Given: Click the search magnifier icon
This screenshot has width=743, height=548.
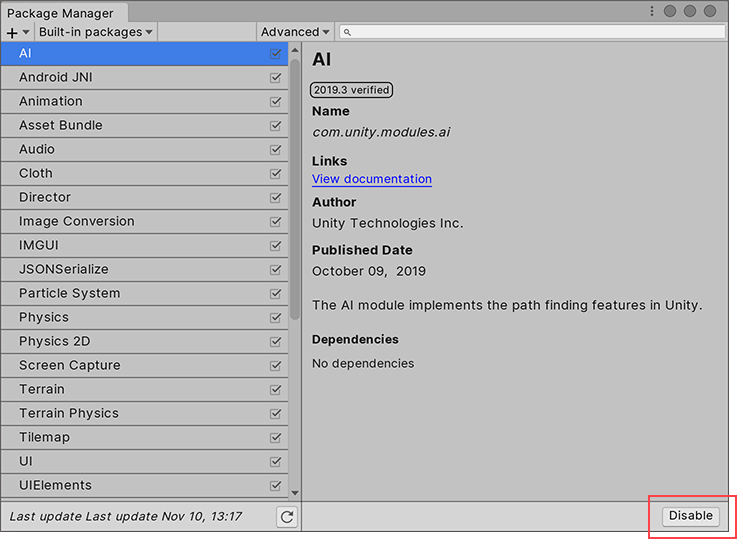Looking at the screenshot, I should point(347,32).
